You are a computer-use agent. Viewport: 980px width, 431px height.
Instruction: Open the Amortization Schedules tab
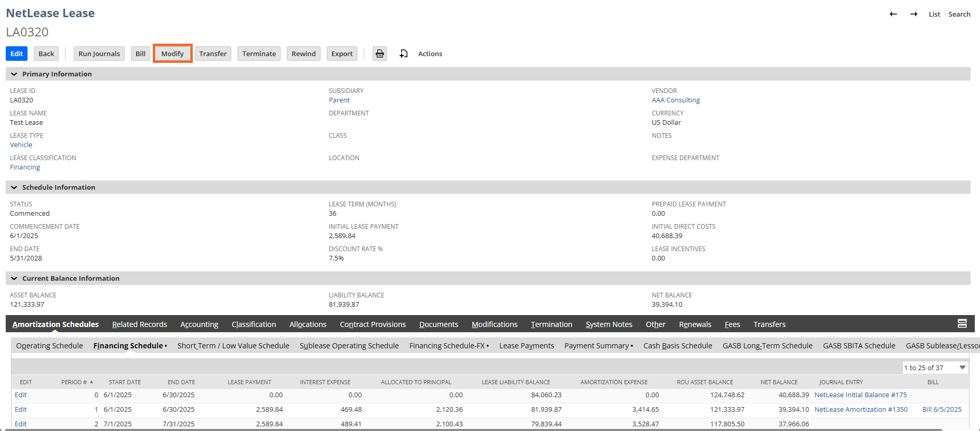[56, 324]
